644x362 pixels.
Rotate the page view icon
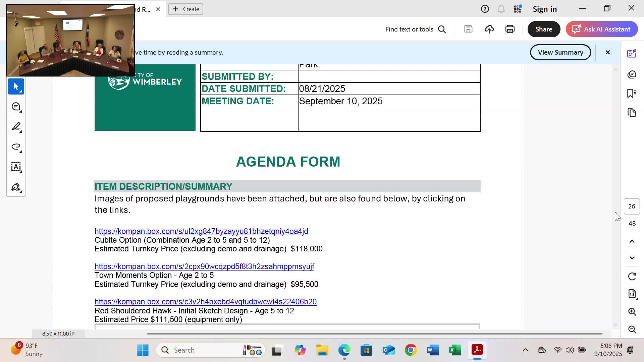click(x=632, y=276)
